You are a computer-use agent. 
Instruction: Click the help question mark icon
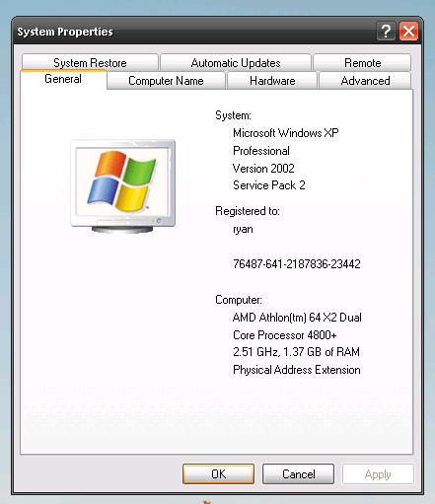click(x=386, y=32)
